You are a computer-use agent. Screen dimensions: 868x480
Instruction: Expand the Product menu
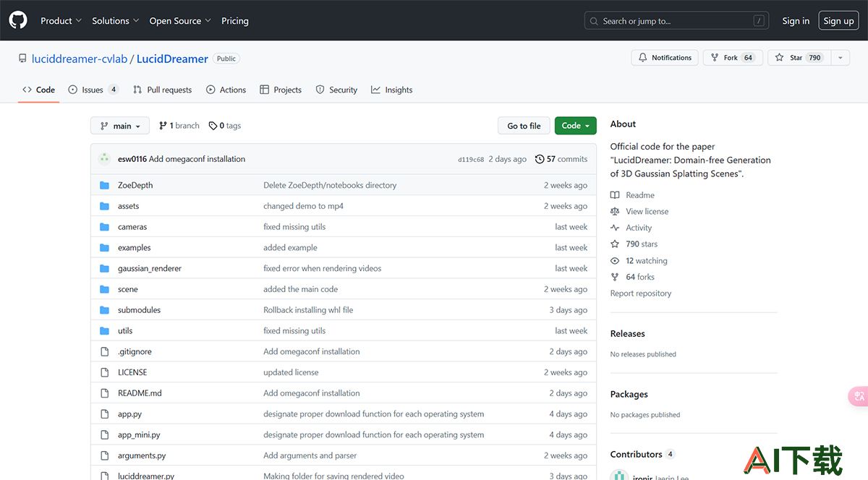click(x=61, y=21)
